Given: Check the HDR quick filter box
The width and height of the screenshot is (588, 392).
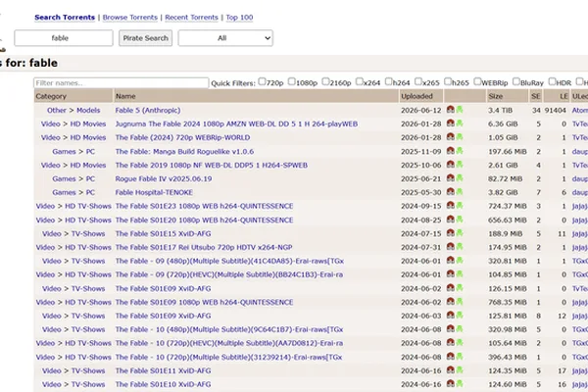Looking at the screenshot, I should click(552, 81).
